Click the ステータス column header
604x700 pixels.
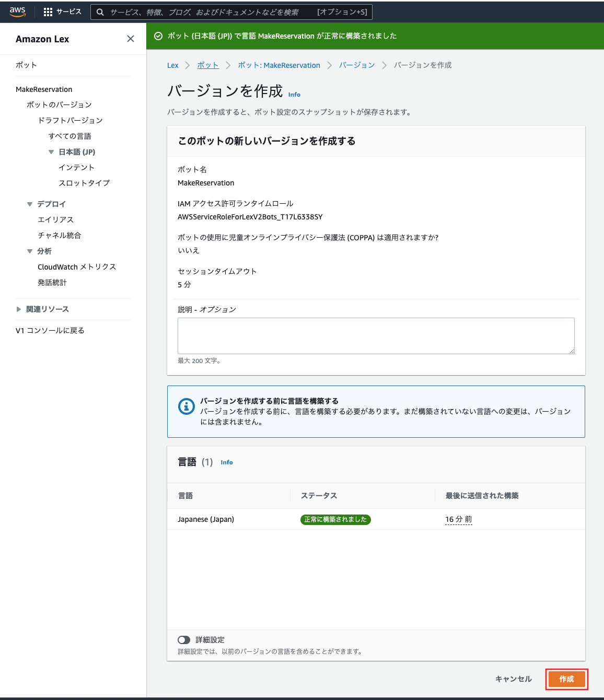click(319, 496)
